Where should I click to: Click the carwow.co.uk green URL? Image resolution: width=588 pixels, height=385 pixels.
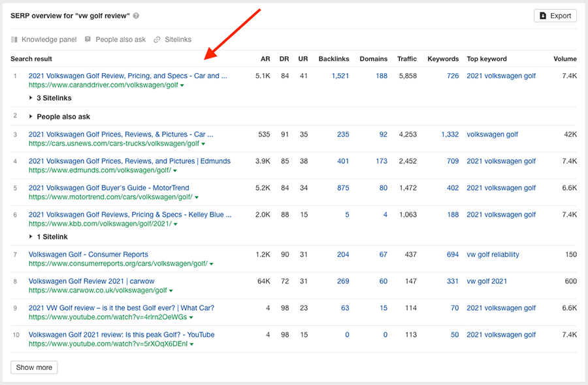tap(98, 290)
